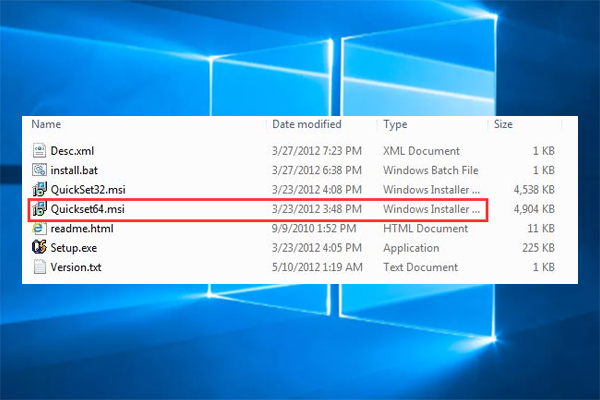Viewport: 600px width, 400px height.
Task: Click the date 9/9/2010 1:52 PM
Action: coord(314,229)
